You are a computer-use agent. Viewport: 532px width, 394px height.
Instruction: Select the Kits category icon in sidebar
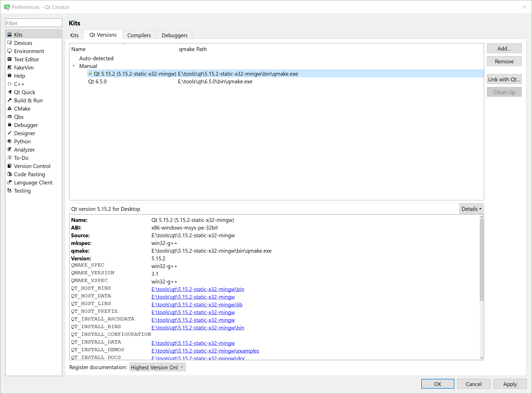tap(9, 34)
